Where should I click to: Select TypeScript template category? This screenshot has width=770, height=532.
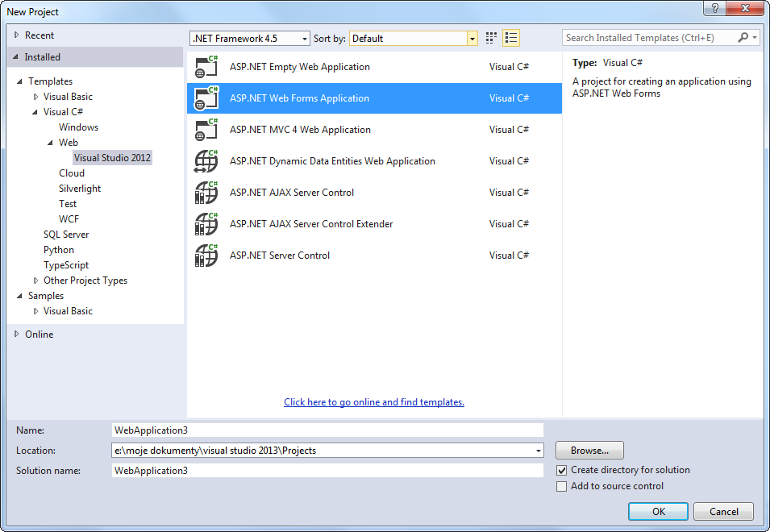[x=66, y=265]
